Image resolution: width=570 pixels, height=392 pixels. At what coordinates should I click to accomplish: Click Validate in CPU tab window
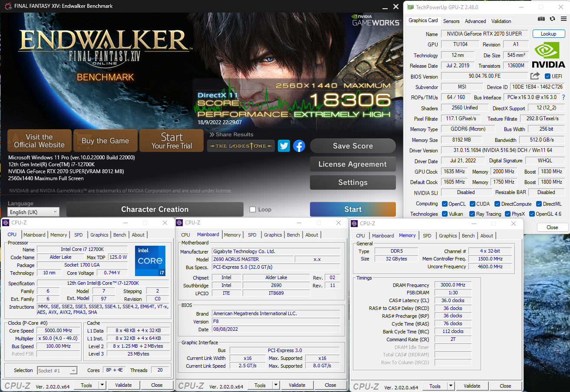click(123, 385)
